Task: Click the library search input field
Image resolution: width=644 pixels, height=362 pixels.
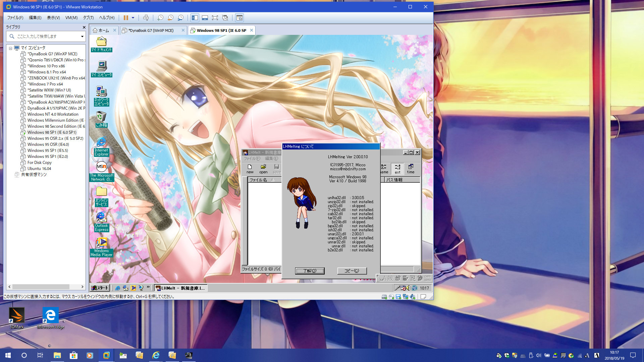Action: 45,36
